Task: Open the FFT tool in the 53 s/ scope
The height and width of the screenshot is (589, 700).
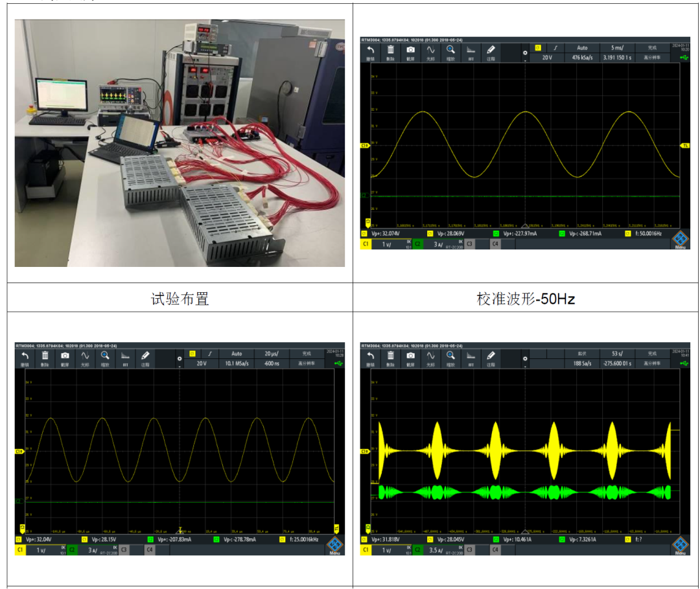Action: pyautogui.click(x=471, y=358)
